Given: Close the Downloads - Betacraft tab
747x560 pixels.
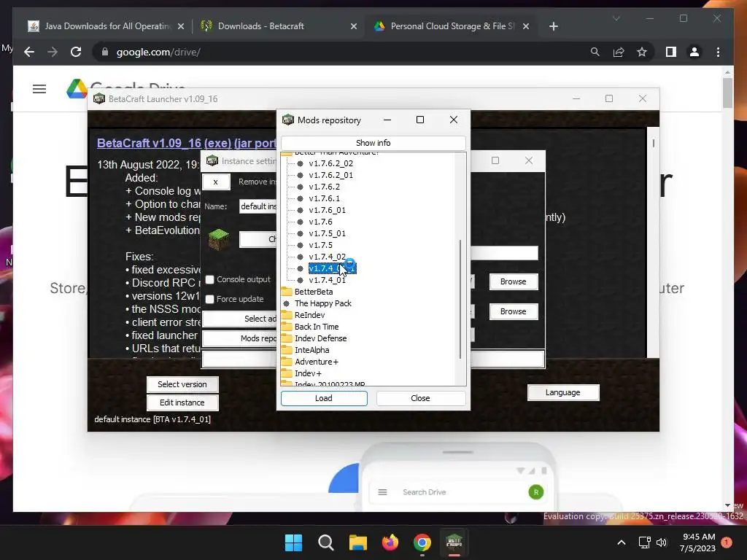Looking at the screenshot, I should click(354, 26).
